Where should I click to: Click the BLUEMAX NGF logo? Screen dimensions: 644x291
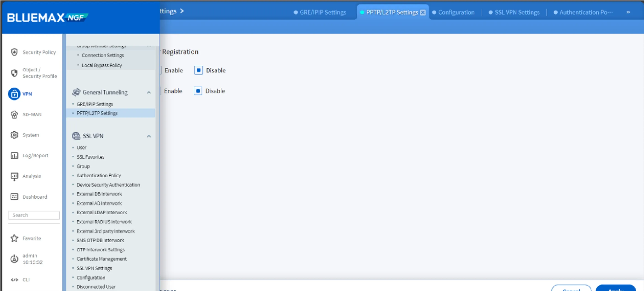(48, 18)
